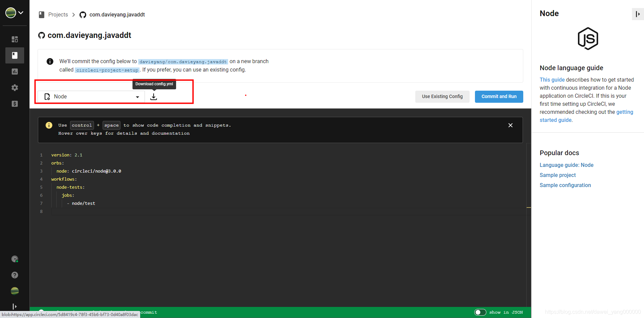This screenshot has width=644, height=318.
Task: Click the Projects book icon in breadcrumb
Action: click(42, 14)
